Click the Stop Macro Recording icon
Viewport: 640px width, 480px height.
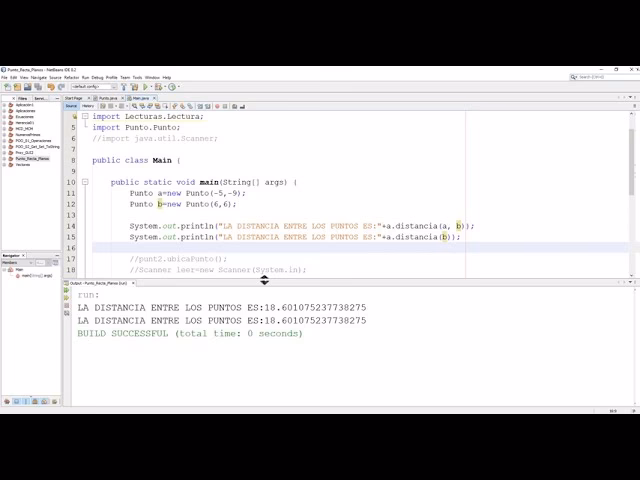coord(225,106)
